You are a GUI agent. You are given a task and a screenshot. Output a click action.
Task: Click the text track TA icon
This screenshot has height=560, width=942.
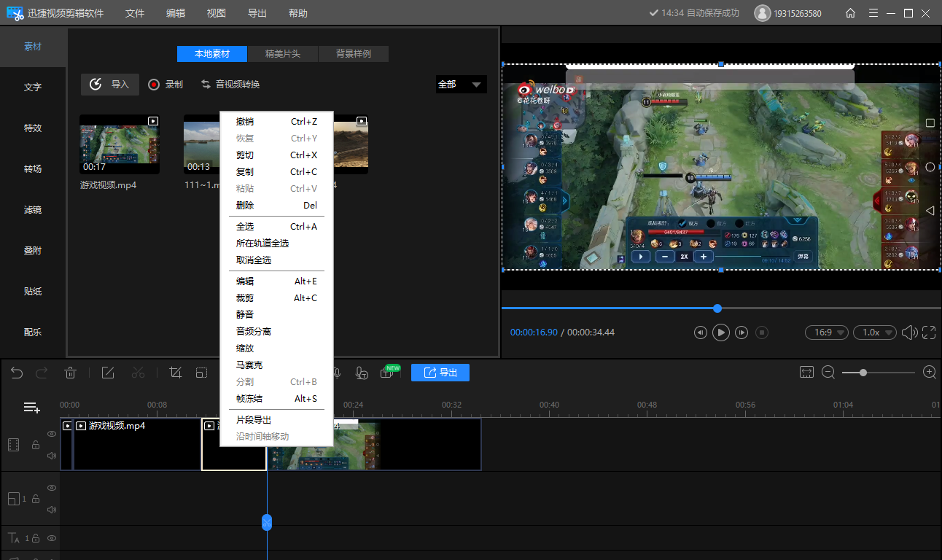pos(14,538)
